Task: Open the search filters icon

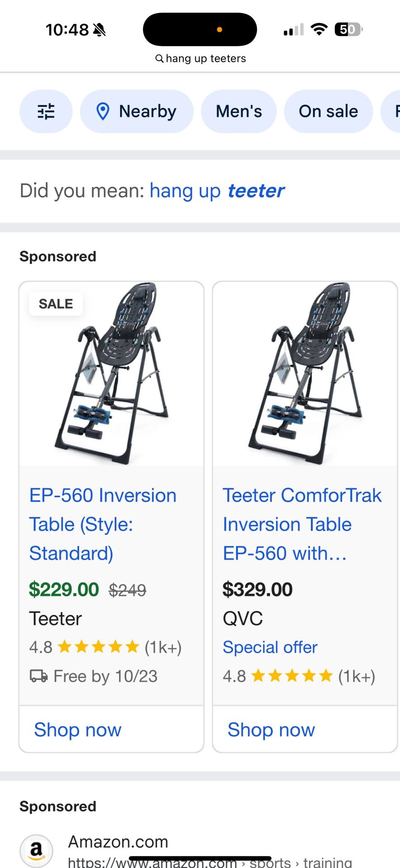Action: pyautogui.click(x=46, y=111)
